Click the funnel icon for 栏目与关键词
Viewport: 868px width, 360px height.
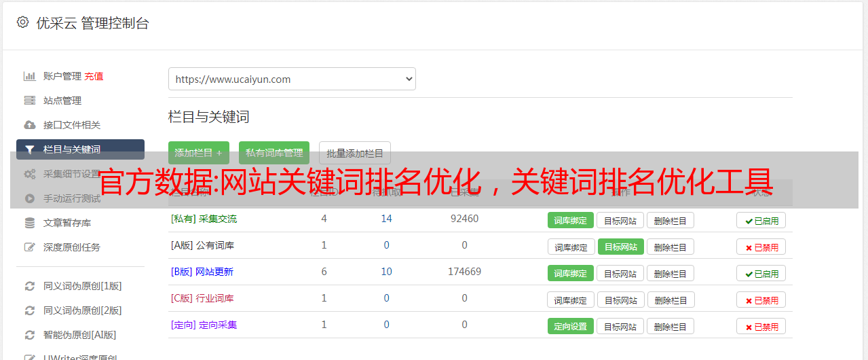(x=30, y=149)
